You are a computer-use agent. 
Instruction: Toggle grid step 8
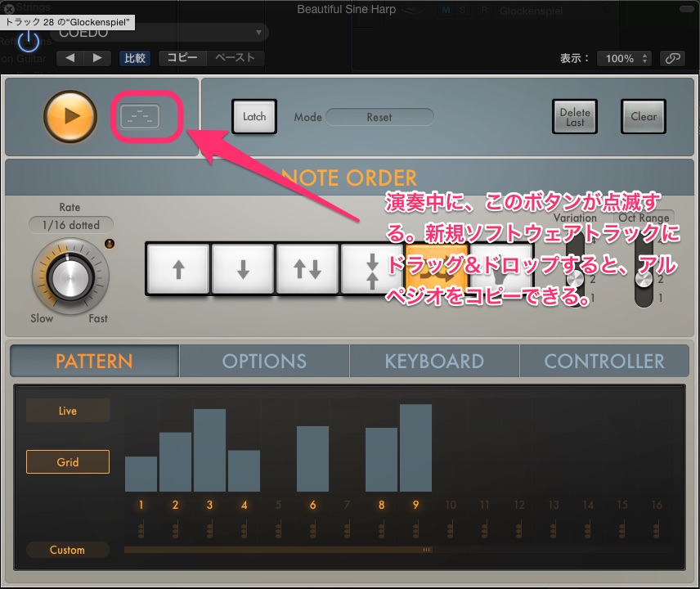pyautogui.click(x=381, y=505)
